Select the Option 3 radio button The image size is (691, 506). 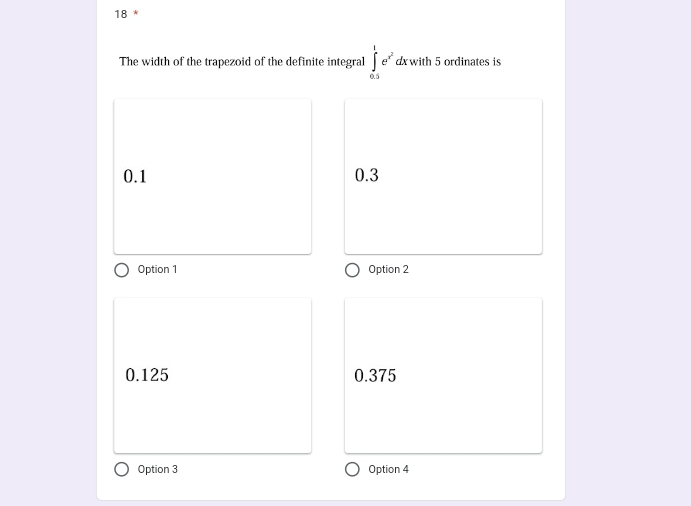pyautogui.click(x=122, y=469)
